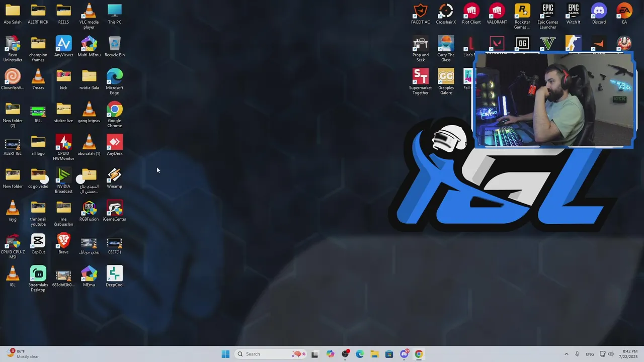
Task: Open the kick folder
Action: pyautogui.click(x=63, y=79)
